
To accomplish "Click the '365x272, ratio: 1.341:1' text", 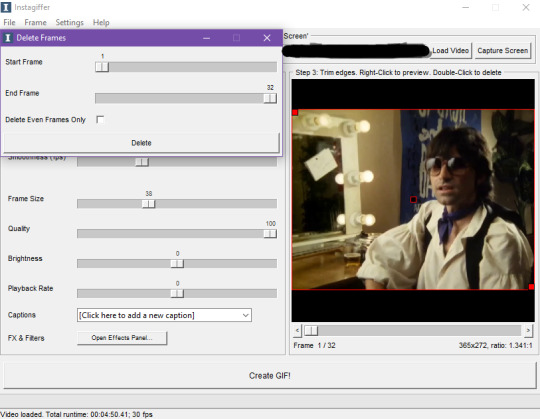I will point(496,345).
